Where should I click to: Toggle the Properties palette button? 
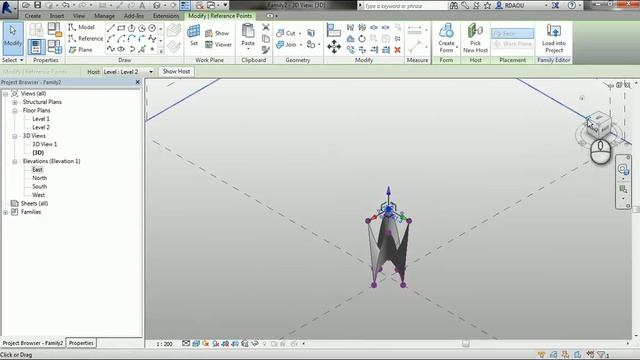tap(36, 47)
